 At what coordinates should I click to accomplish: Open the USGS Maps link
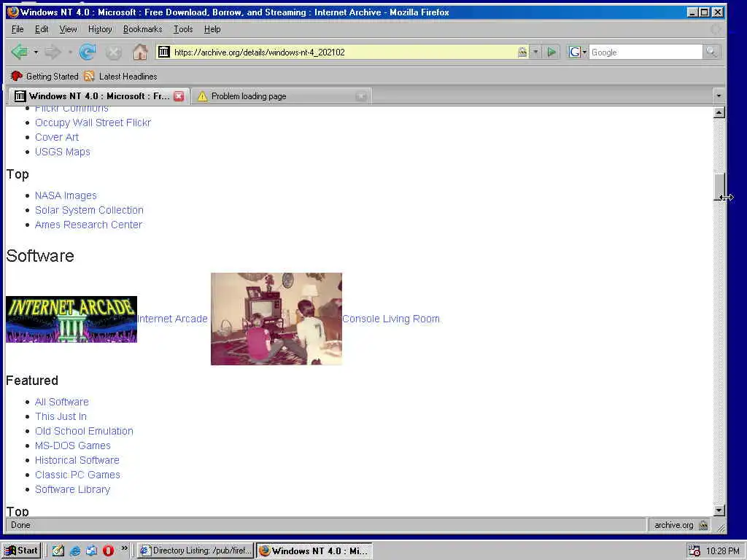click(63, 152)
